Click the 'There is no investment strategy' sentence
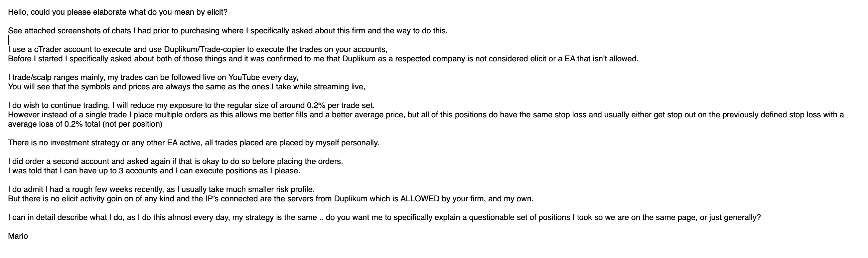Image resolution: width=868 pixels, height=258 pixels. click(193, 143)
